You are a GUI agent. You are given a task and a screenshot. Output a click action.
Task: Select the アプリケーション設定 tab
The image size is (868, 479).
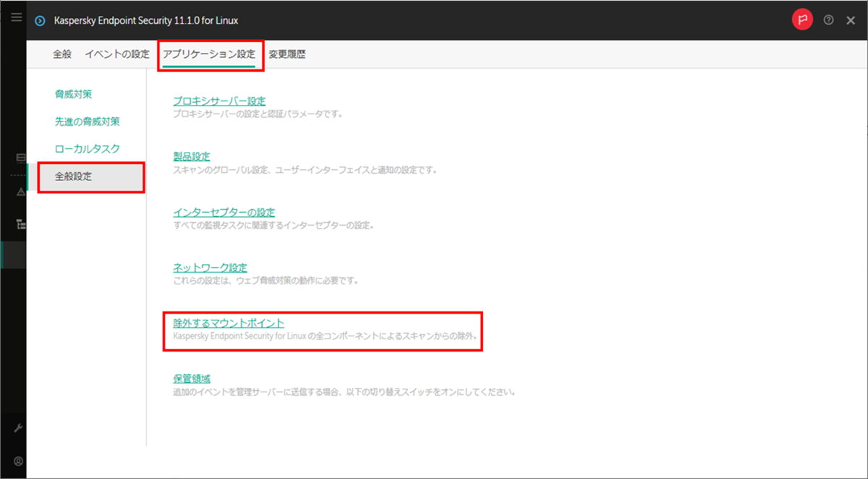point(209,54)
